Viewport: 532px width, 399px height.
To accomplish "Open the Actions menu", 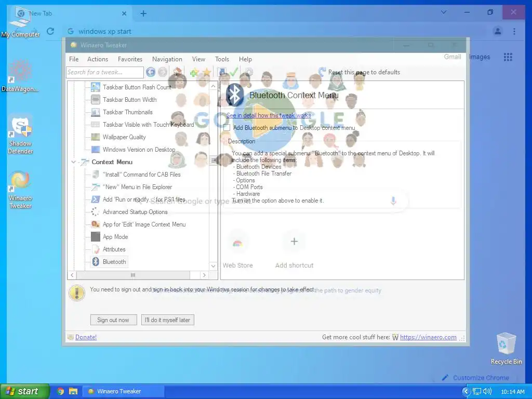I will coord(98,59).
